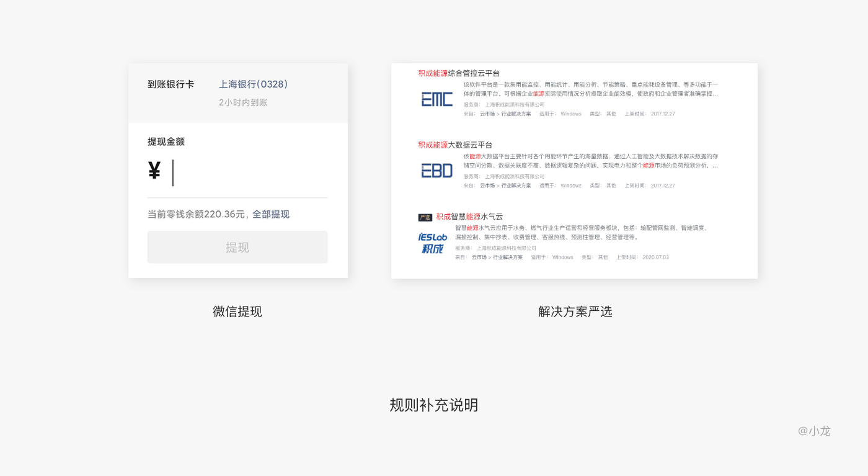Click the provider name under the EMC listing

[515, 105]
